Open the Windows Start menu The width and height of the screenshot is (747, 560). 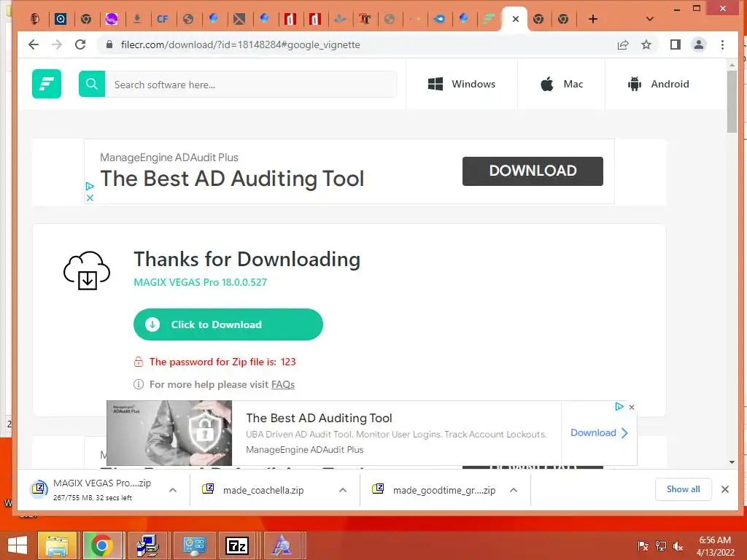(18, 545)
